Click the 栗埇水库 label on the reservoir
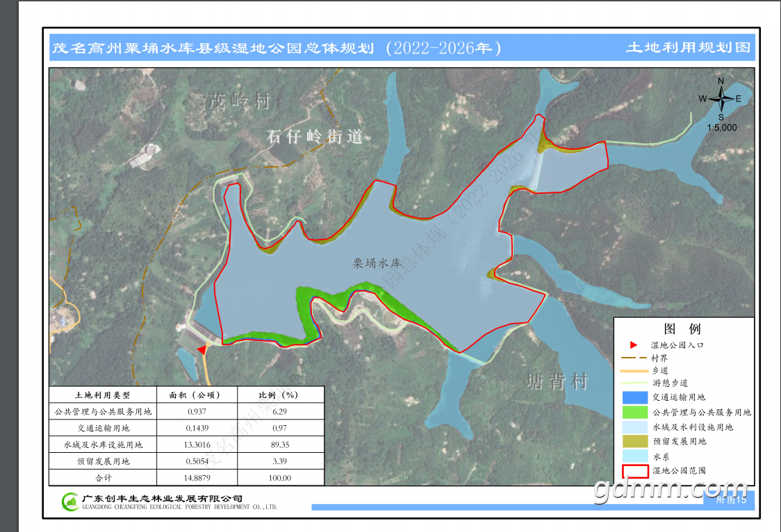Viewport: 781px width, 532px height. click(x=377, y=263)
